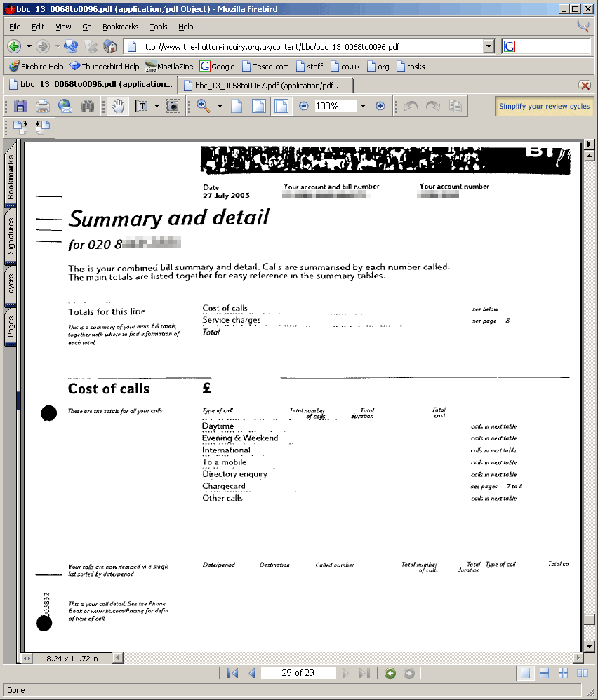Click the green Previous View arrow
This screenshot has width=598, height=700.
pyautogui.click(x=390, y=673)
